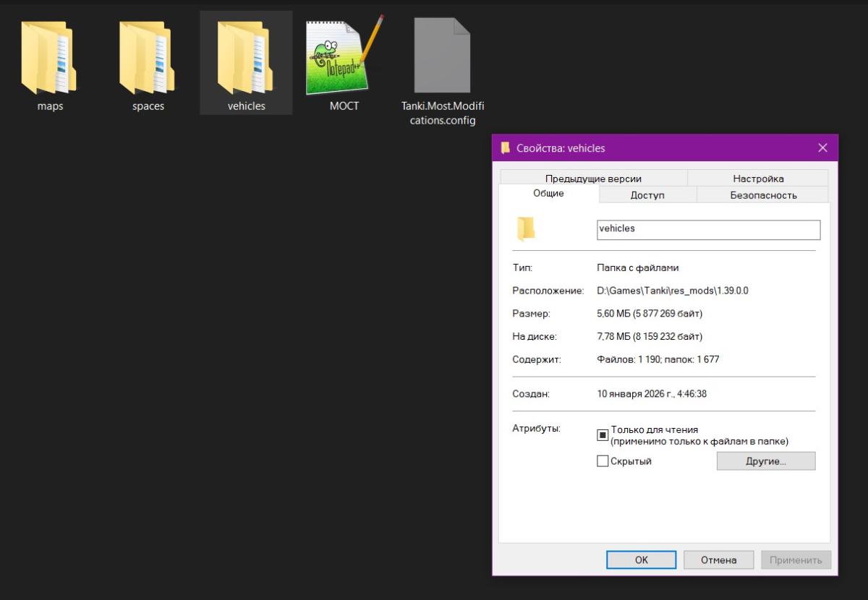Click the location path D:\Games\Tanki\res_mods\1.39.0.0
The image size is (868, 600).
pyautogui.click(x=673, y=291)
